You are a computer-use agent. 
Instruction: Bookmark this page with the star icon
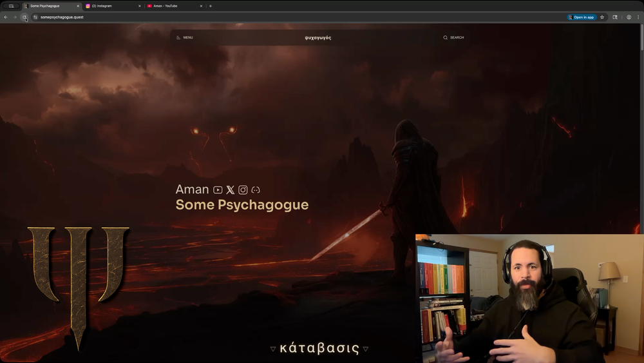pyautogui.click(x=602, y=17)
